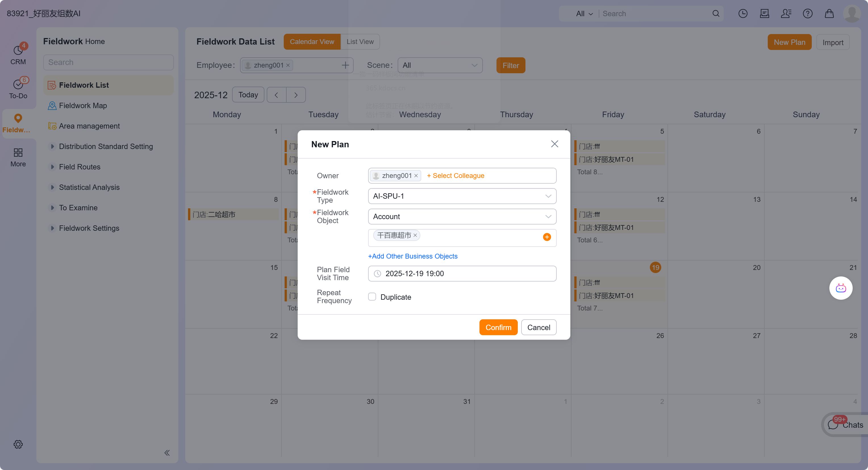Click Total 7... on Friday 19

[x=590, y=309]
